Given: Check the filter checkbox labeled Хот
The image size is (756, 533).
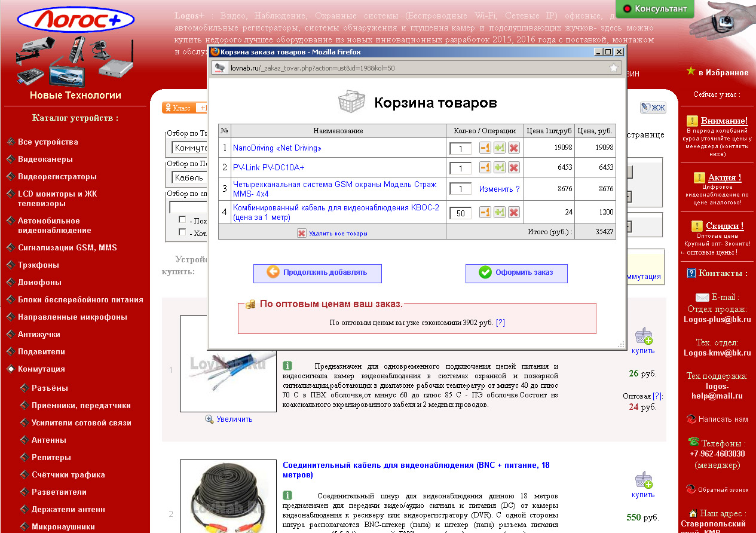Looking at the screenshot, I should click(x=181, y=231).
